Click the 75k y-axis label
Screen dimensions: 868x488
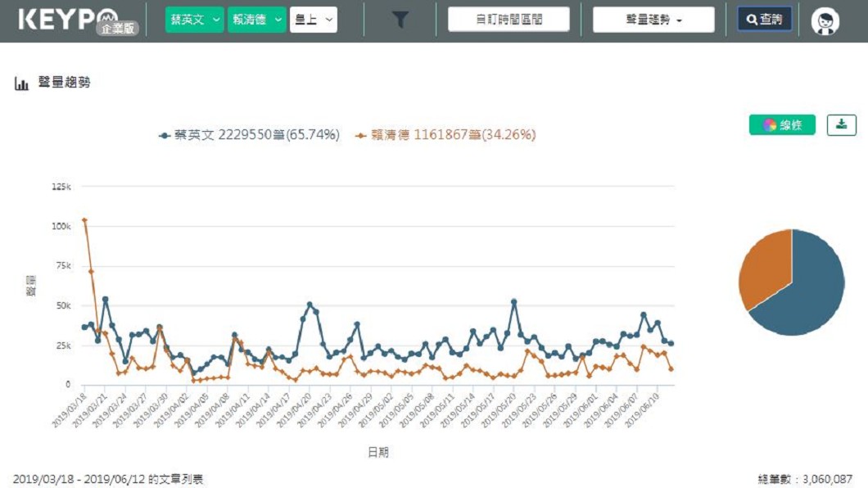tap(64, 265)
